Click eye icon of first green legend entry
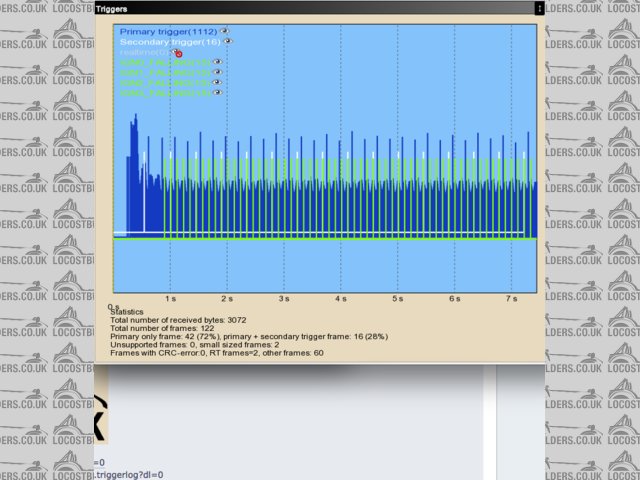 tap(217, 62)
